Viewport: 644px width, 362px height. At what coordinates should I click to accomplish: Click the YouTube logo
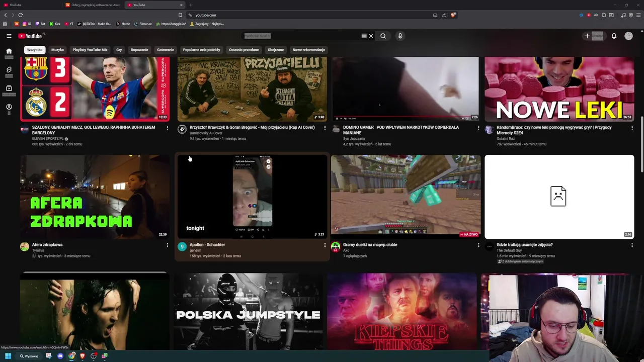(30, 36)
